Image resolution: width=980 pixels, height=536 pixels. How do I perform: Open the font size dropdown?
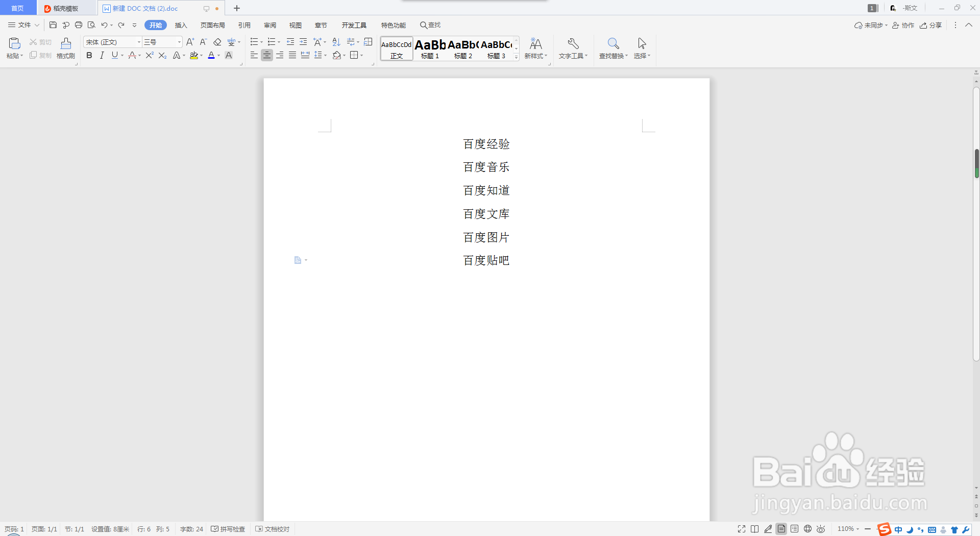(x=179, y=42)
